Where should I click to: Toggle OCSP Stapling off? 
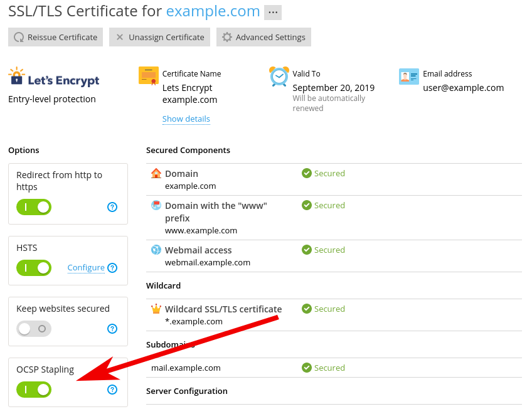[x=34, y=390]
